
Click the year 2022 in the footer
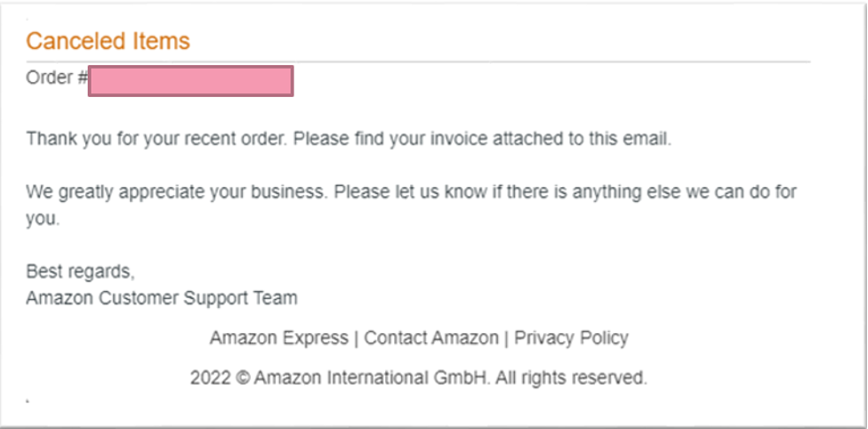(212, 378)
